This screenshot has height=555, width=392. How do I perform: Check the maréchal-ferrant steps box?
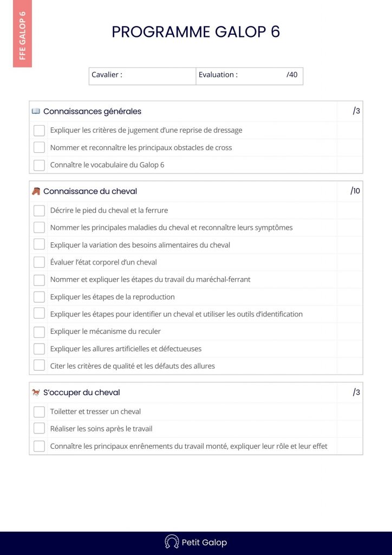coord(39,280)
